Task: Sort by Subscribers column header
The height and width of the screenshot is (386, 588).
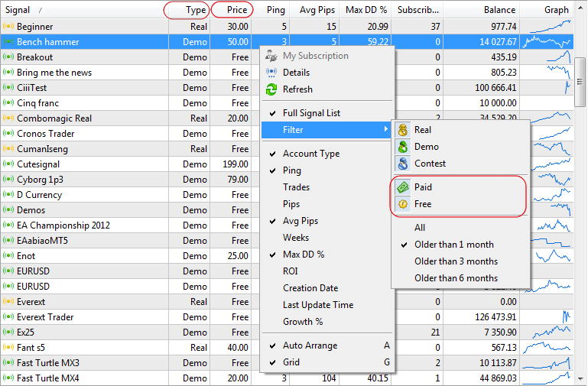Action: coord(417,10)
